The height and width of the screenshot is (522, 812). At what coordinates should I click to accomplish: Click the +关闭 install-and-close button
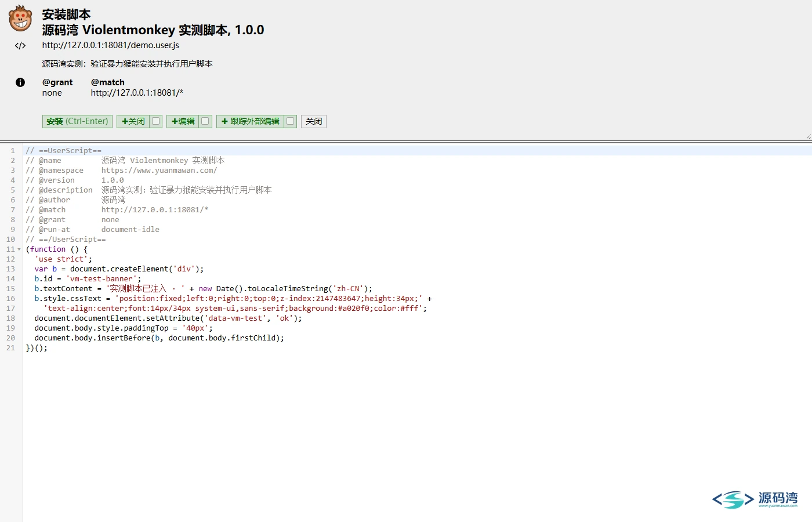(x=133, y=121)
